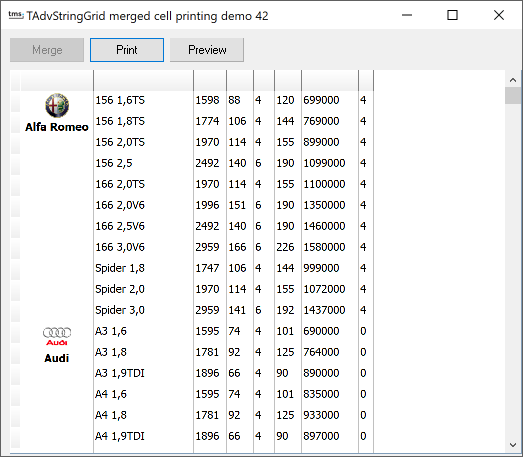Click displacement 1774 in 156 1,8TS row

pos(207,121)
